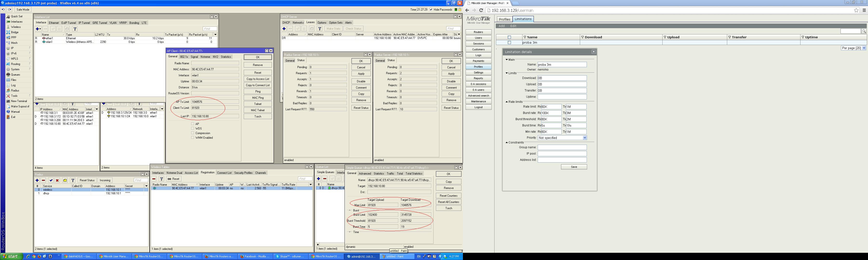This screenshot has width=868, height=260.
Task: Toggle Hide Passwords checkbox
Action: coord(431,10)
